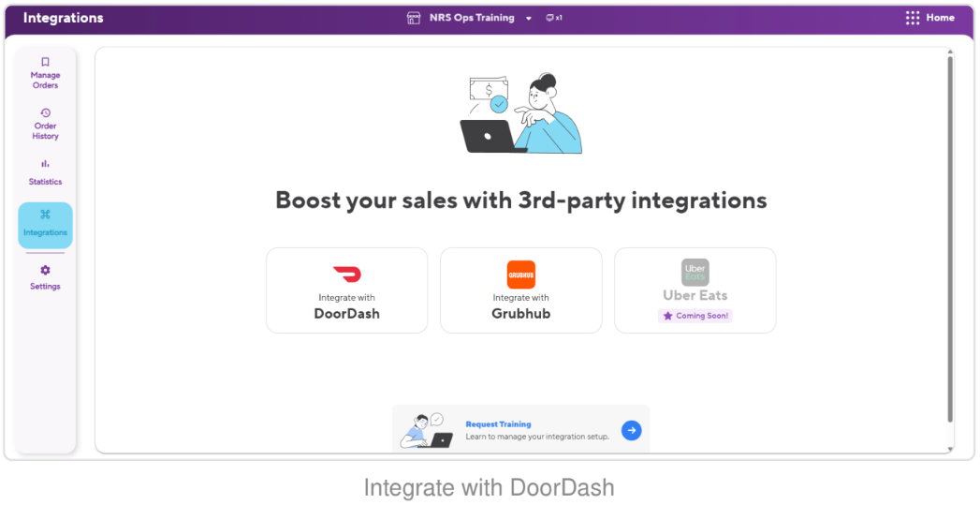Click the orange Grubhub logo
980x505 pixels.
[521, 275]
